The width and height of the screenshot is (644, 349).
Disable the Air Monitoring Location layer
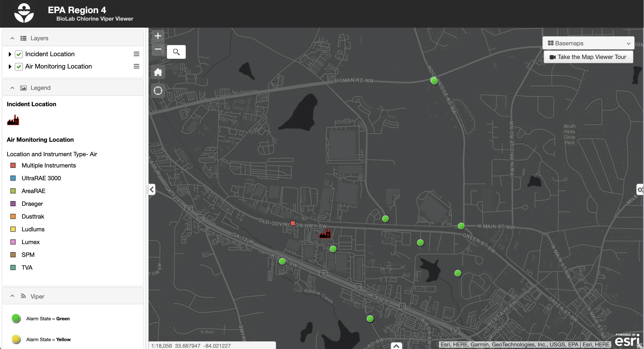tap(19, 66)
